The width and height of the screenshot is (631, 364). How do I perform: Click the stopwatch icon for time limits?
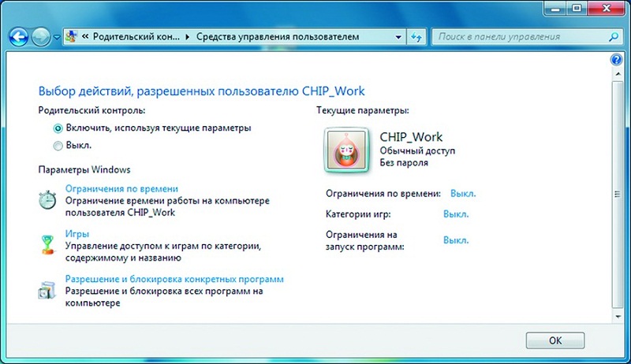pos(47,199)
